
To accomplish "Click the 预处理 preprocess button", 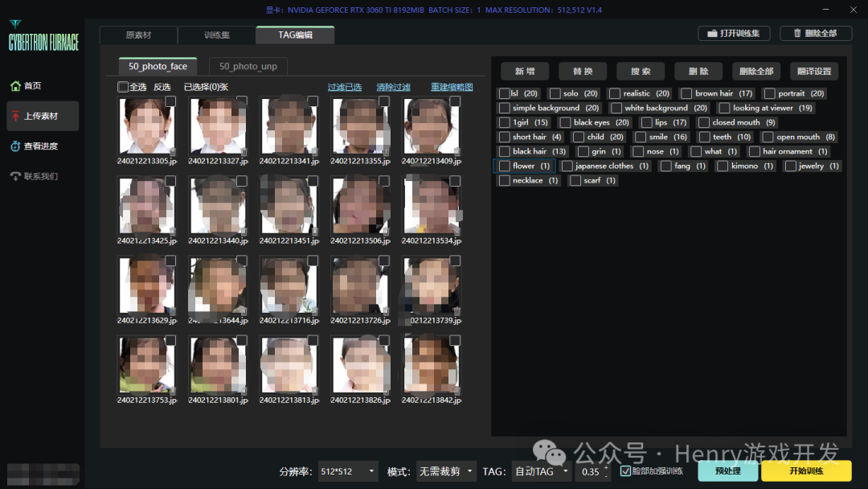I will [x=728, y=471].
